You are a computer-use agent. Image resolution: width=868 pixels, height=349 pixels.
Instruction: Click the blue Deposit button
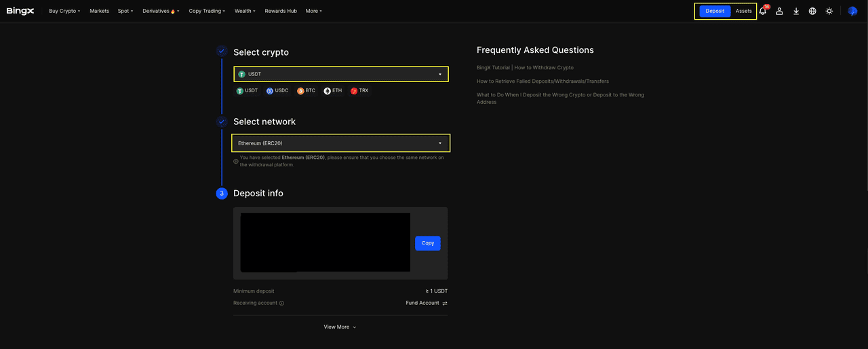[x=715, y=11]
